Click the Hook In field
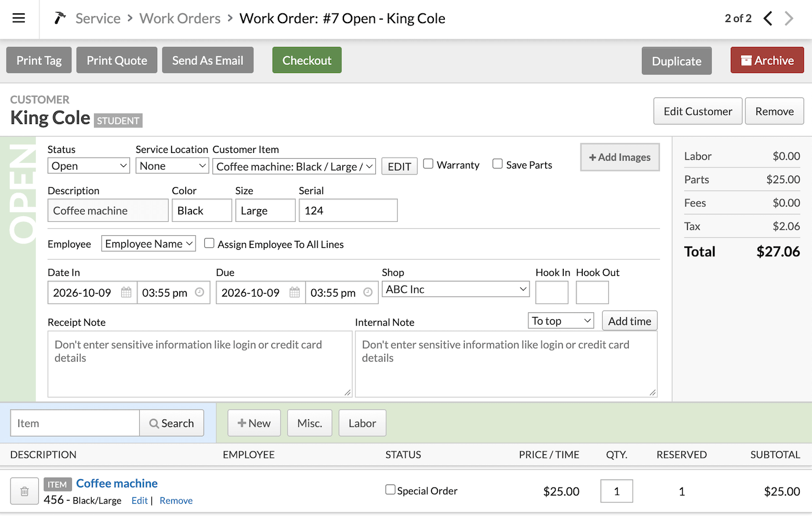 pyautogui.click(x=552, y=293)
